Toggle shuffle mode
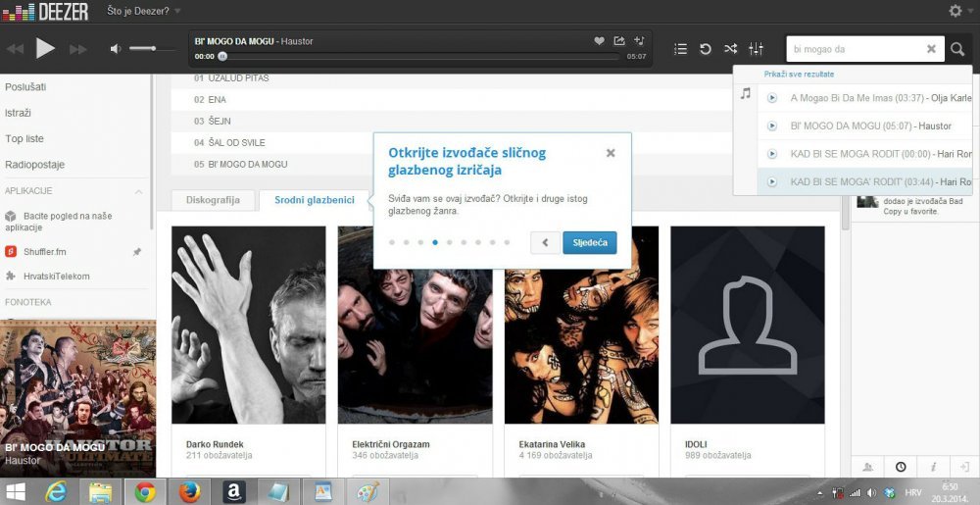Screen dimensions: 980x505 (731, 49)
